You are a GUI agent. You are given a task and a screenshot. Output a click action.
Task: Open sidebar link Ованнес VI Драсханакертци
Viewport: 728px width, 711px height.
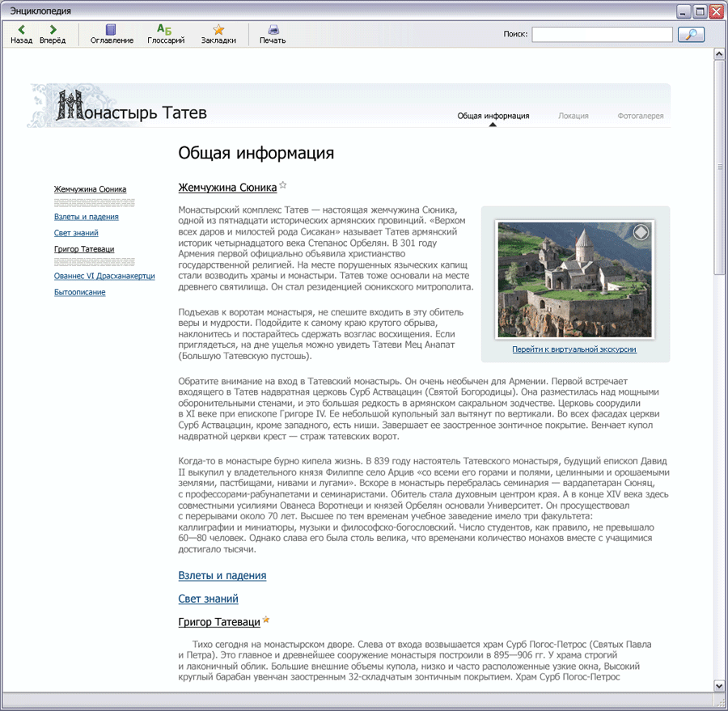click(x=104, y=276)
